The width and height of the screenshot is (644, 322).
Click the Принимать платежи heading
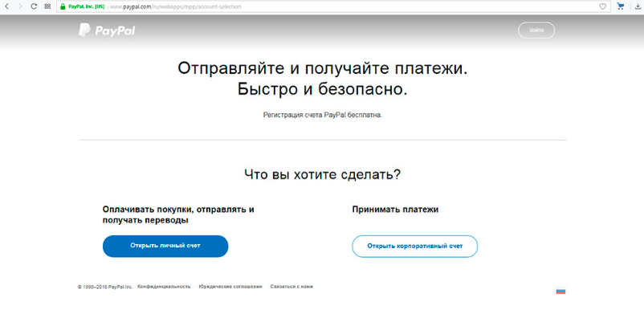coord(395,210)
